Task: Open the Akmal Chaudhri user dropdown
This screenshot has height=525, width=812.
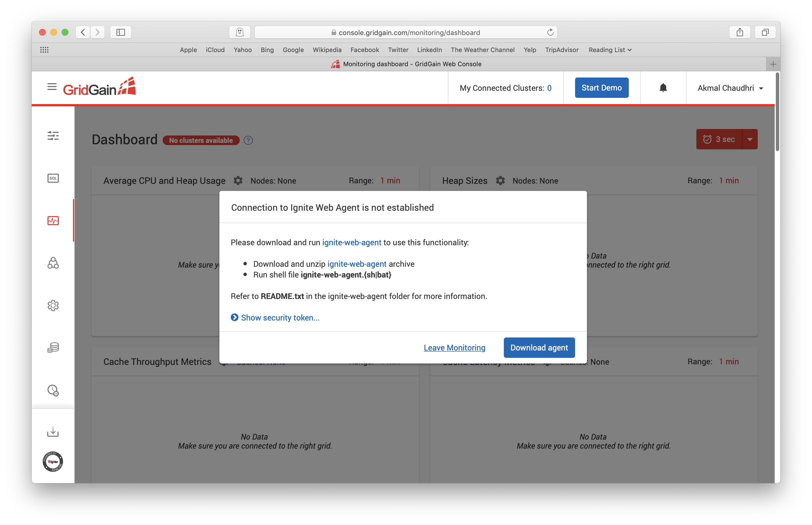Action: pos(730,88)
